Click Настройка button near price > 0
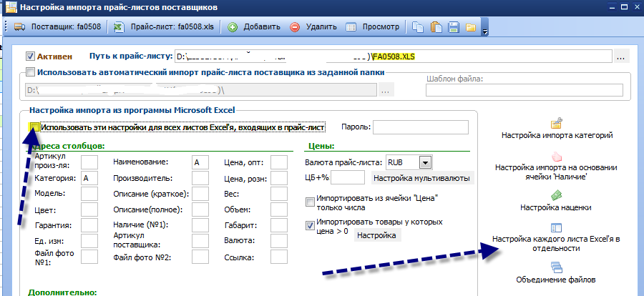This screenshot has width=644, height=296. point(377,236)
